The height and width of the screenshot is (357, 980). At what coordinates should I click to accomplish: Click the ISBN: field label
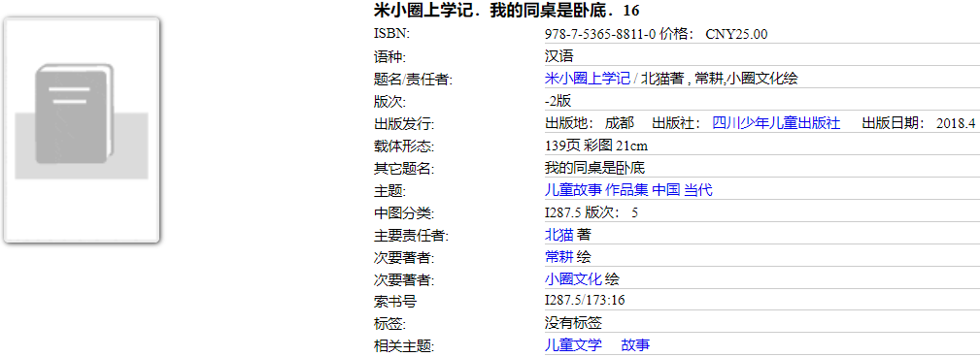(391, 34)
